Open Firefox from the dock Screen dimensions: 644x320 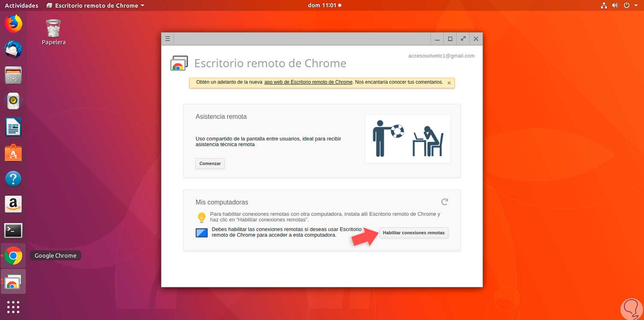coord(13,24)
